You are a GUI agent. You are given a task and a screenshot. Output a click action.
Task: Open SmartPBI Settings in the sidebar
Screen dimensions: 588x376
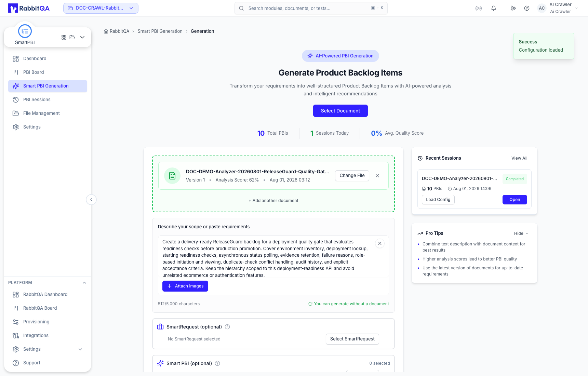click(x=48, y=127)
